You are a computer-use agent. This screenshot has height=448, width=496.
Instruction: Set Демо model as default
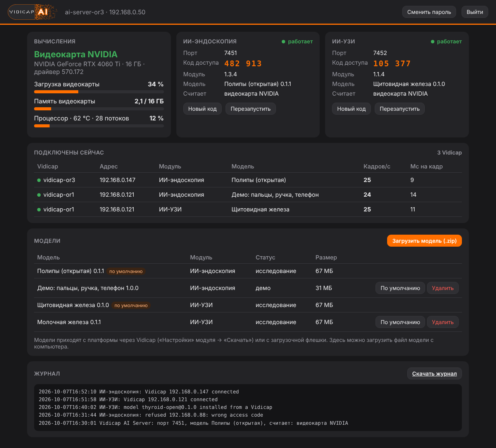400,288
